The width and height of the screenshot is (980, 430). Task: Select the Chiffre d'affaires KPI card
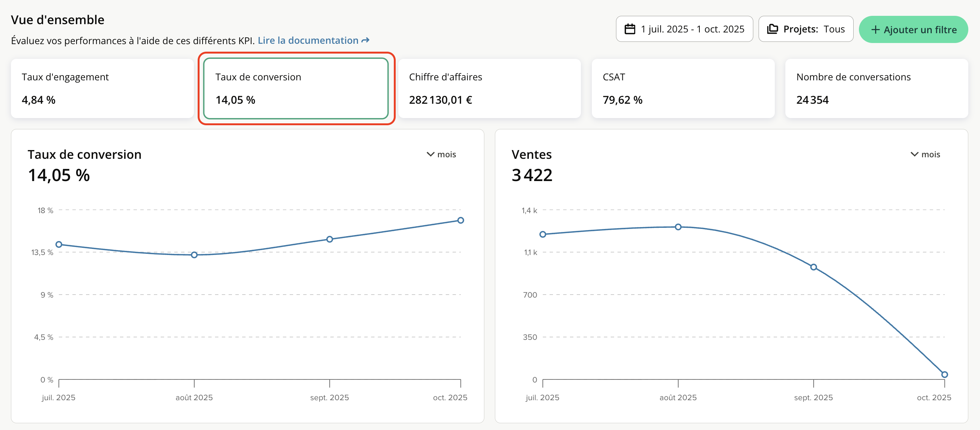coord(489,88)
